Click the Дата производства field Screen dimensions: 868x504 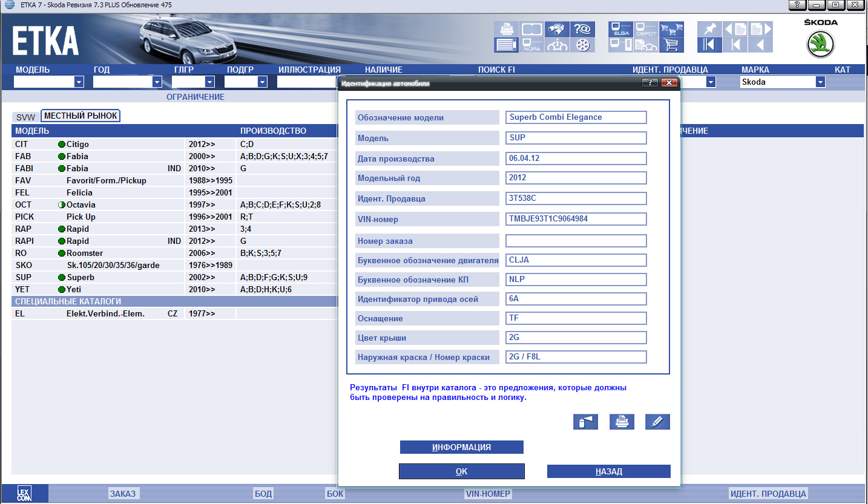[x=576, y=159]
